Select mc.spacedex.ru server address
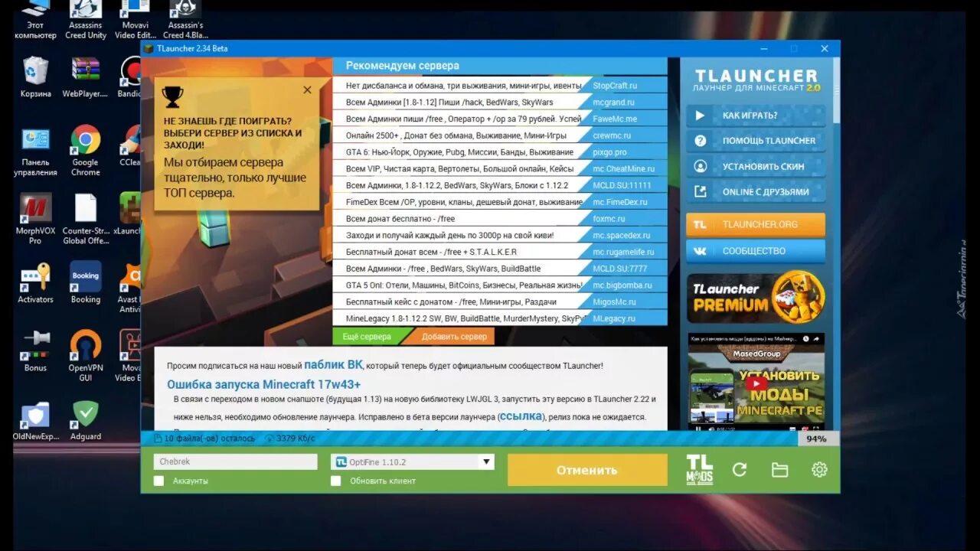This screenshot has height=551, width=980. (x=622, y=236)
